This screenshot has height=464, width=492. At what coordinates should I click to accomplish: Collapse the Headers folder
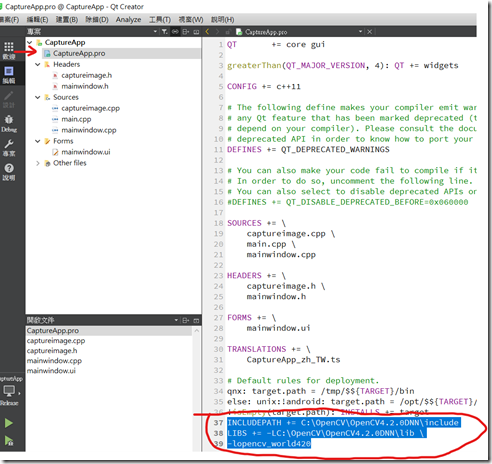click(x=38, y=64)
